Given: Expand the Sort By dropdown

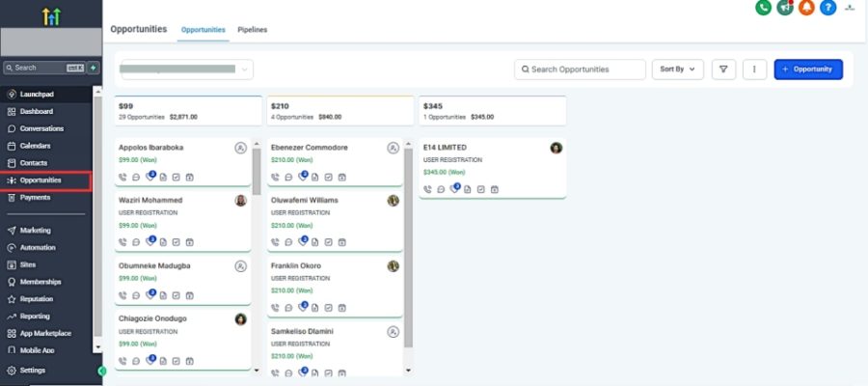Looking at the screenshot, I should 678,69.
